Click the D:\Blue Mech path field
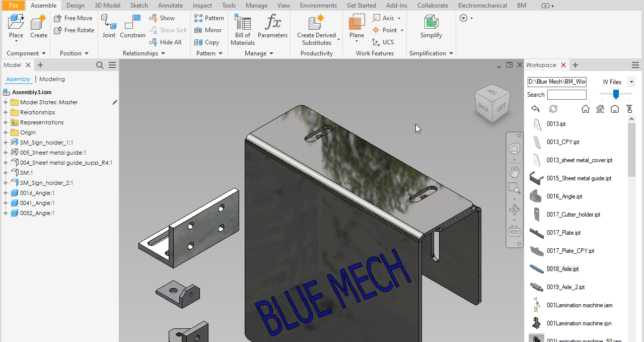This screenshot has height=342, width=644. [557, 82]
